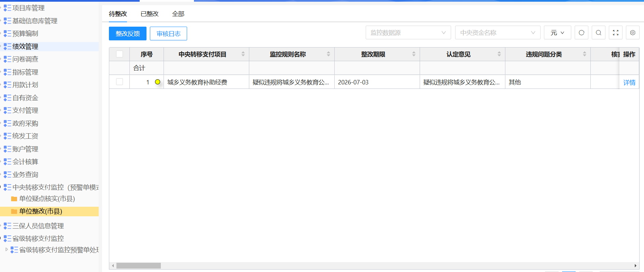Click the 其他 cell in row 1

[x=548, y=82]
